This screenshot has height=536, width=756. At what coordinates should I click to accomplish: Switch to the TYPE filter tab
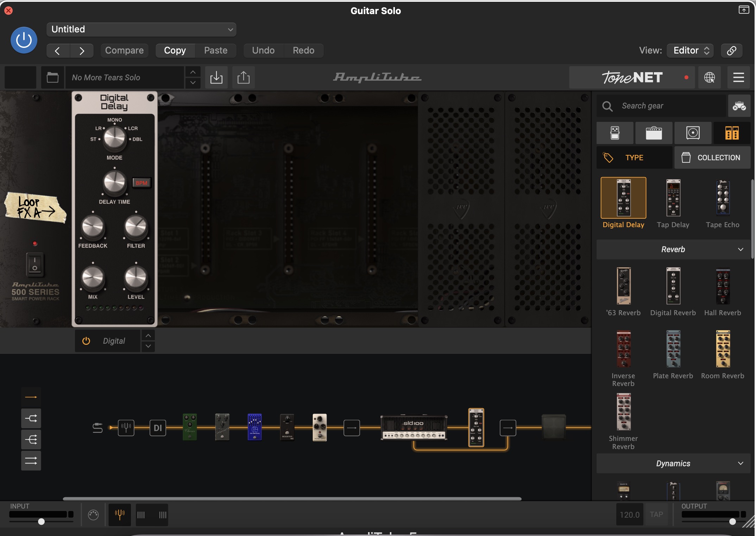tap(634, 158)
